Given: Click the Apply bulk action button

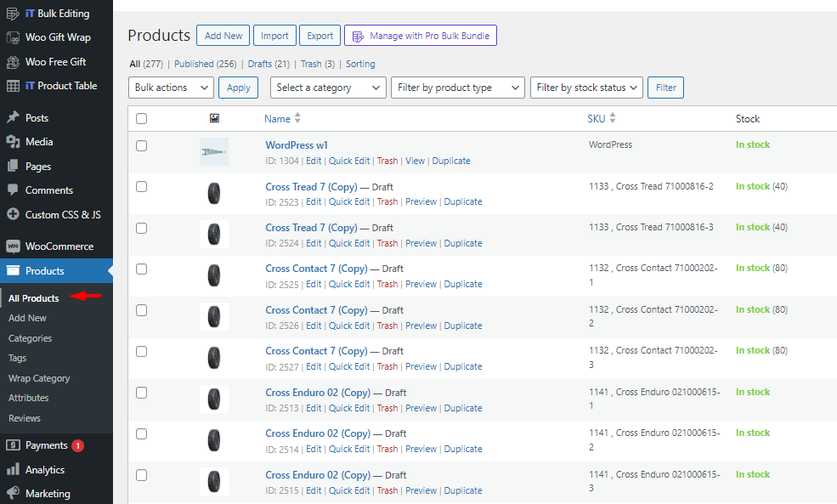Looking at the screenshot, I should tap(238, 88).
